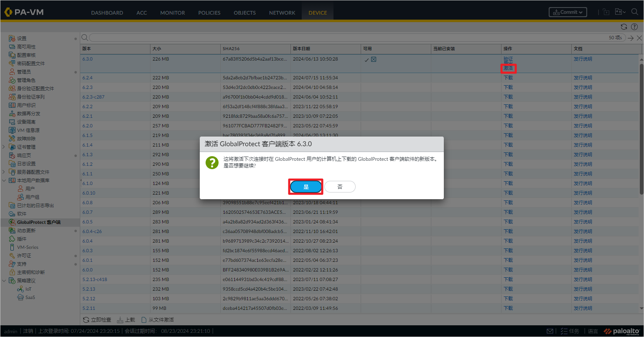
Task: Open 发行说明 for version 6.2.3
Action: click(x=583, y=87)
